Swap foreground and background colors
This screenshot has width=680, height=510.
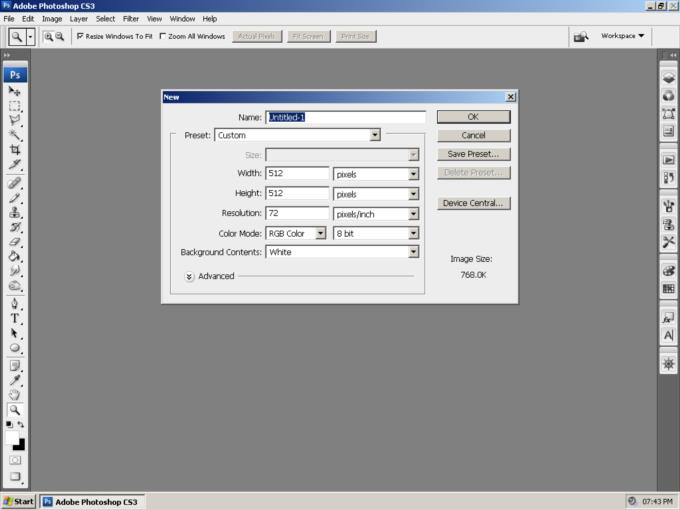(x=20, y=424)
